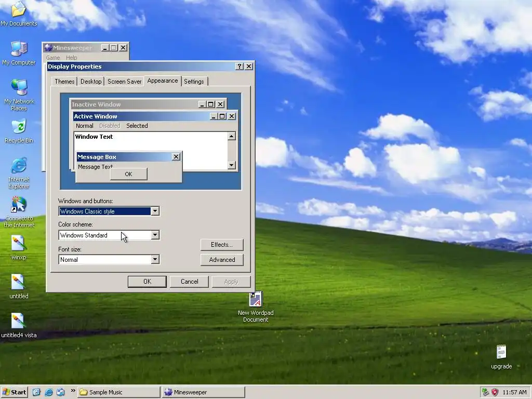Open the Start menu
The width and height of the screenshot is (532, 399).
coord(14,392)
